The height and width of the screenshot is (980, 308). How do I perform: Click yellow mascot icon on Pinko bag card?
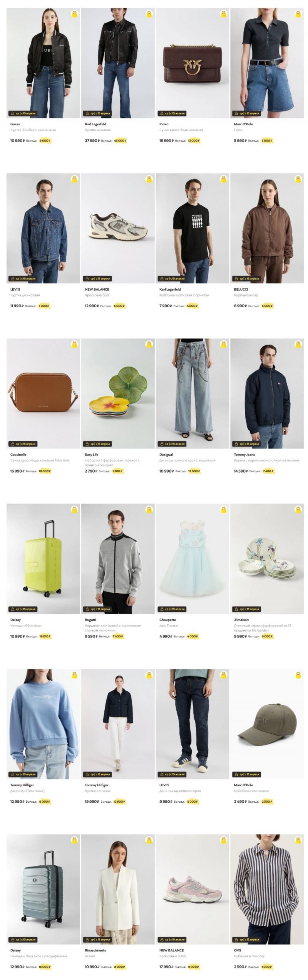(x=223, y=15)
